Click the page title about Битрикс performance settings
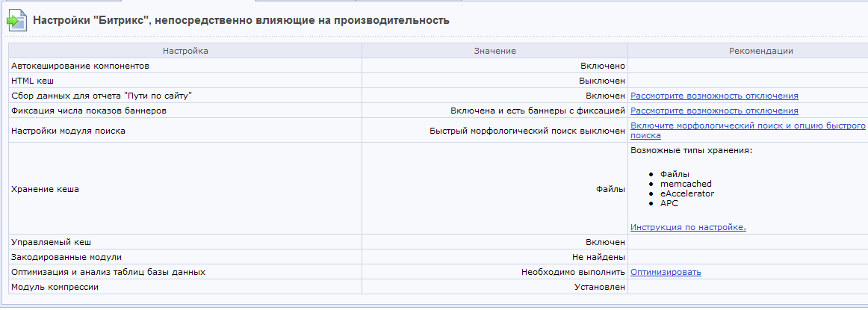 click(241, 20)
